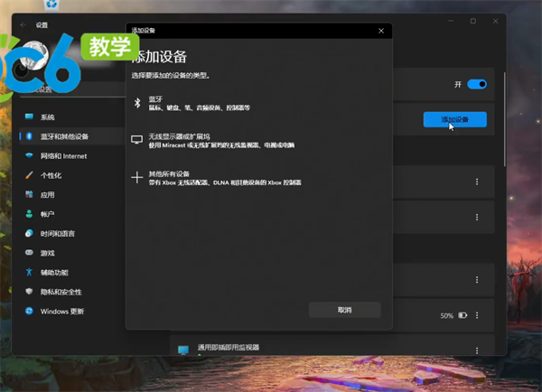542x392 pixels.
Task: Click the 网络和 Internet Wi-Fi icon
Action: (x=29, y=155)
